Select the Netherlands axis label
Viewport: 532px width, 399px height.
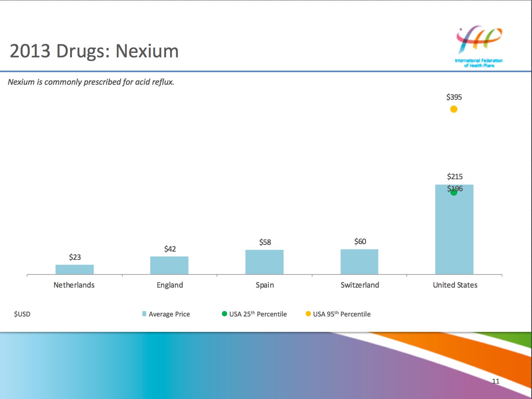[x=74, y=285]
